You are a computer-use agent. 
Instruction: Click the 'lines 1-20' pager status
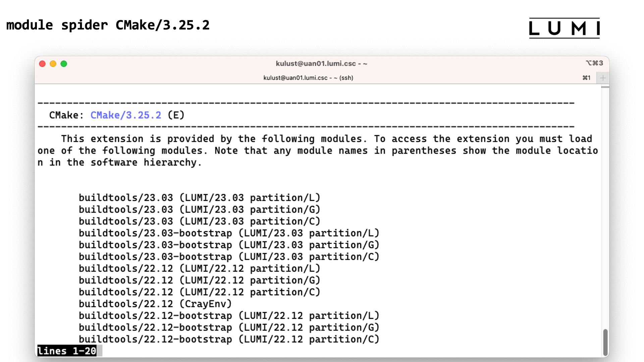[67, 351]
